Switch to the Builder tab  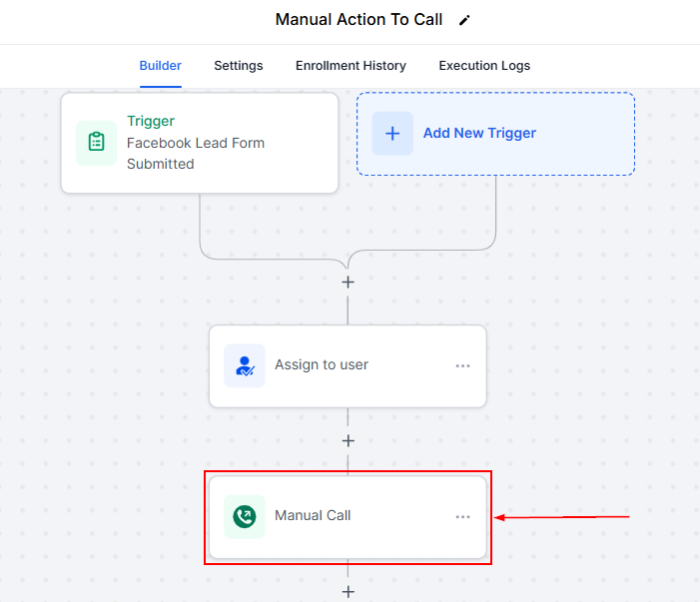tap(160, 66)
